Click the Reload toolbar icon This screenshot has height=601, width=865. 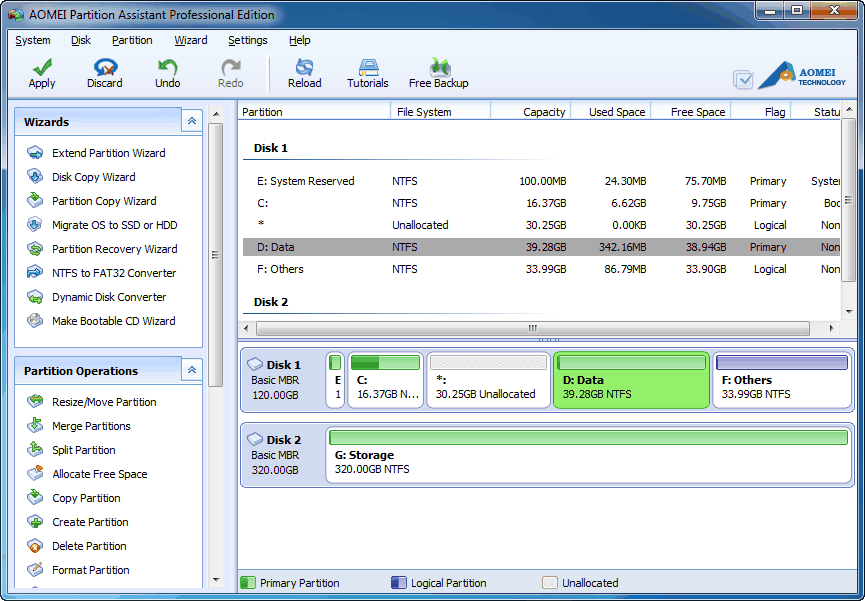click(x=305, y=67)
